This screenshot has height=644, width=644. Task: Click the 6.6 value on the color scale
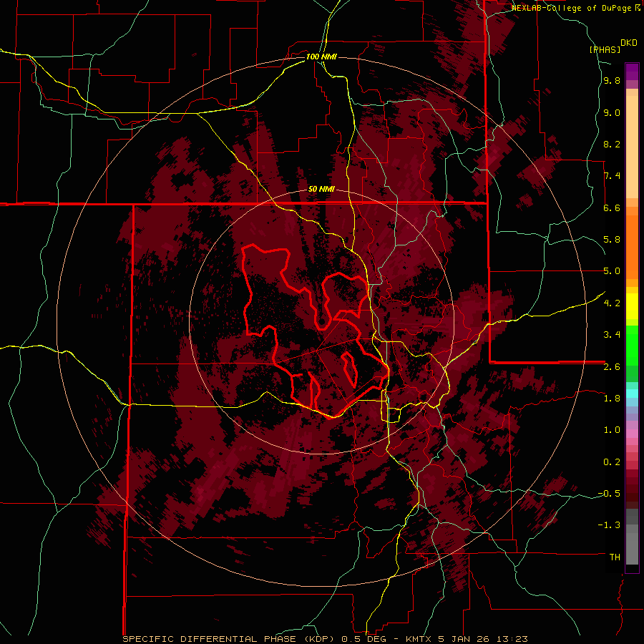[612, 208]
